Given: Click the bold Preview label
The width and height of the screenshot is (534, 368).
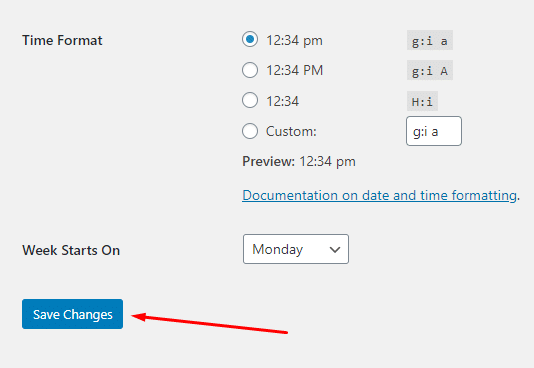Looking at the screenshot, I should click(x=268, y=161).
